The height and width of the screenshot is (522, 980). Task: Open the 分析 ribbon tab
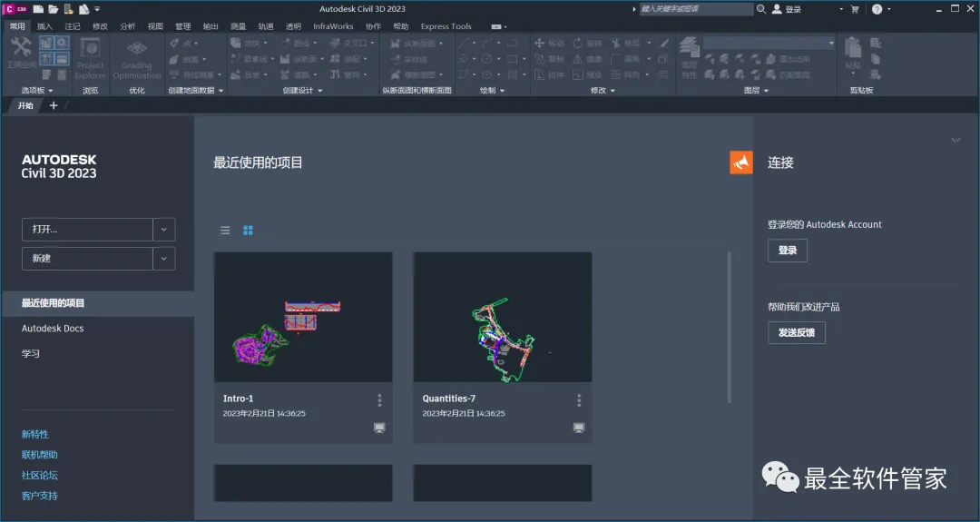point(128,26)
